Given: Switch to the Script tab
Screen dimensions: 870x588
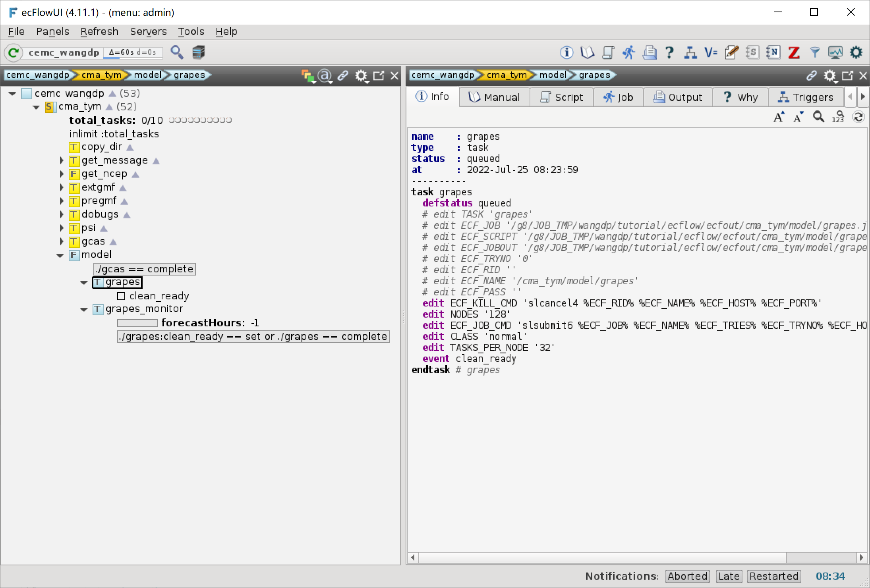Looking at the screenshot, I should click(561, 97).
